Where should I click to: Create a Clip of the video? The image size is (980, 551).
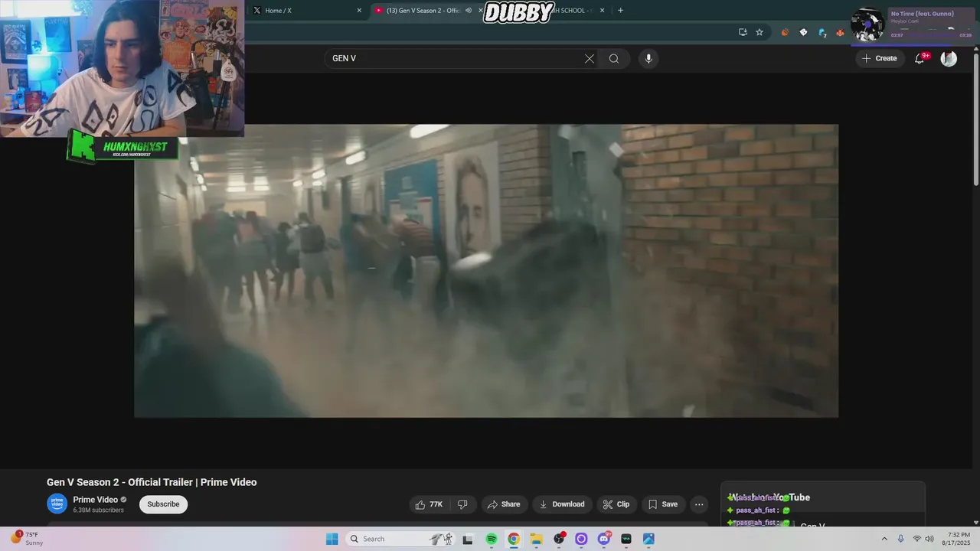[x=616, y=504]
